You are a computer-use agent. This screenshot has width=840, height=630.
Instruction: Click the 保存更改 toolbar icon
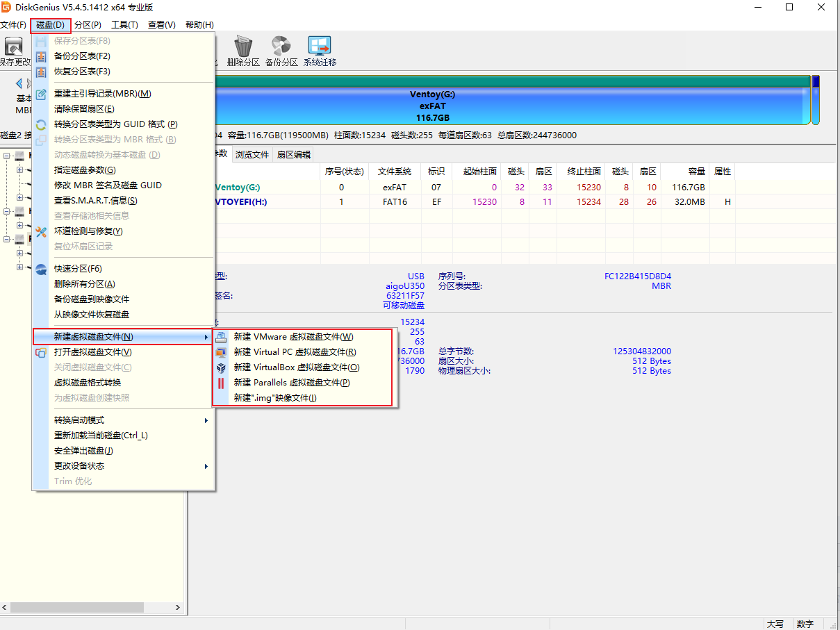click(x=14, y=47)
